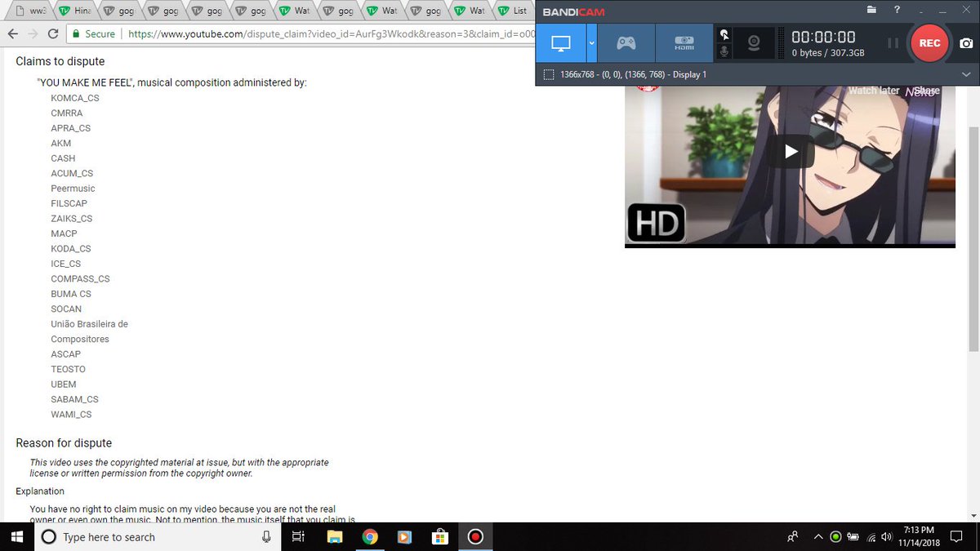Toggle webcam overlay in Bandicam
This screenshot has width=980, height=551.
click(754, 43)
